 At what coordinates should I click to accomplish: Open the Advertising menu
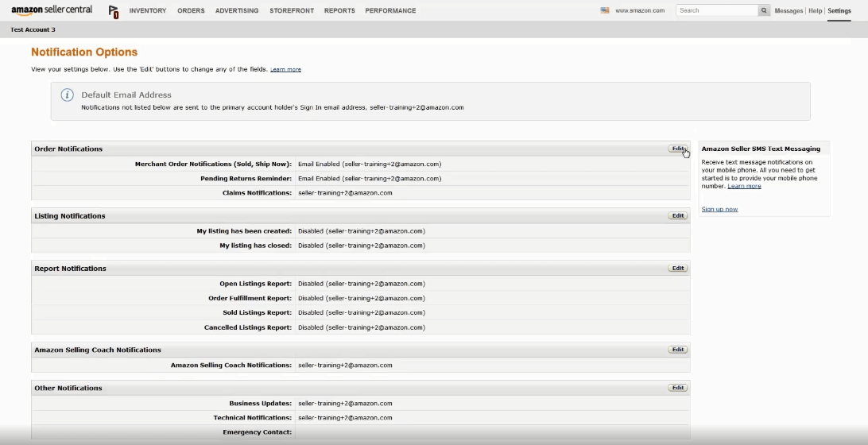tap(237, 11)
